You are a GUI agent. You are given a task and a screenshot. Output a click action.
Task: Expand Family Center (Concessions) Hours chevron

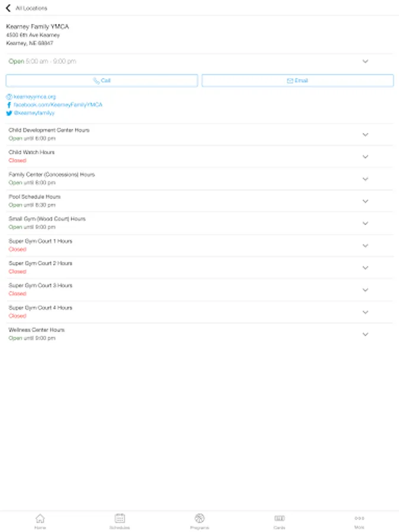point(365,179)
